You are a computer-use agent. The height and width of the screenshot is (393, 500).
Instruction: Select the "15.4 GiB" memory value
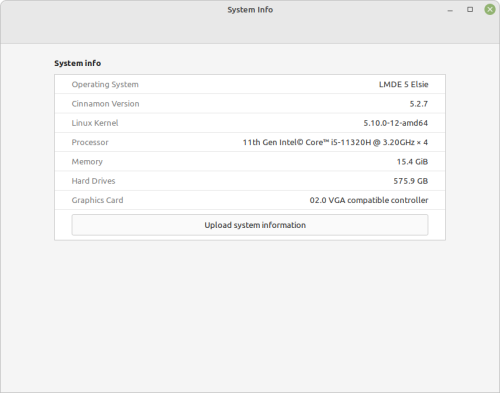pos(412,162)
